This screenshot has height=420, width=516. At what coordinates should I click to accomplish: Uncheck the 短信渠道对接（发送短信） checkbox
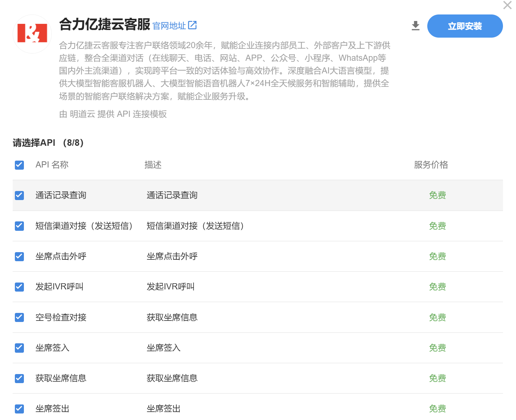click(20, 226)
